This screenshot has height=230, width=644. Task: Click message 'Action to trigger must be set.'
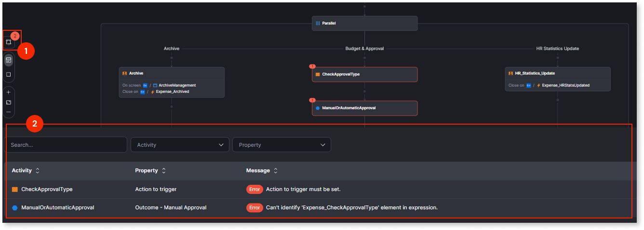(303, 190)
